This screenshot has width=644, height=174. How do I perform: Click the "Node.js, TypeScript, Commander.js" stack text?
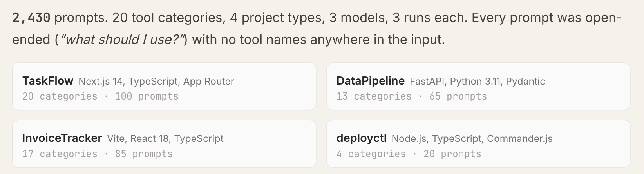[472, 138]
